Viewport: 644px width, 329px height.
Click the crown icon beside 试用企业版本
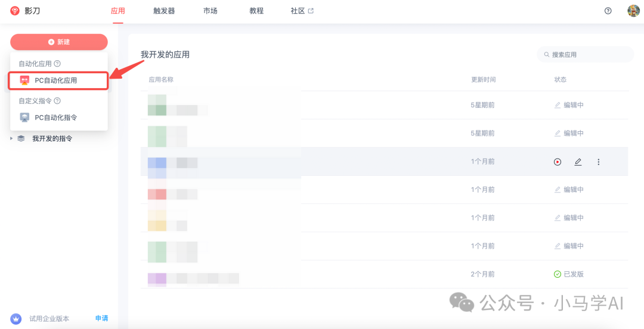(16, 318)
